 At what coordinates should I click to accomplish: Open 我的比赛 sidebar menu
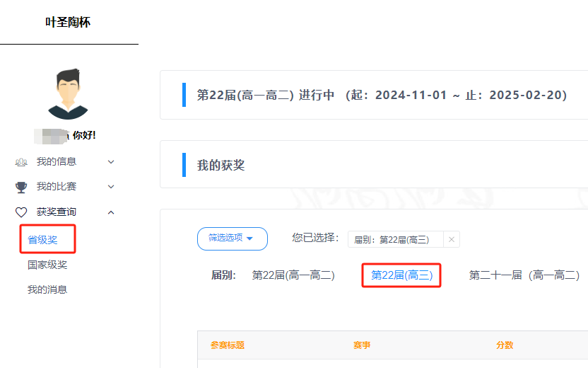point(57,186)
